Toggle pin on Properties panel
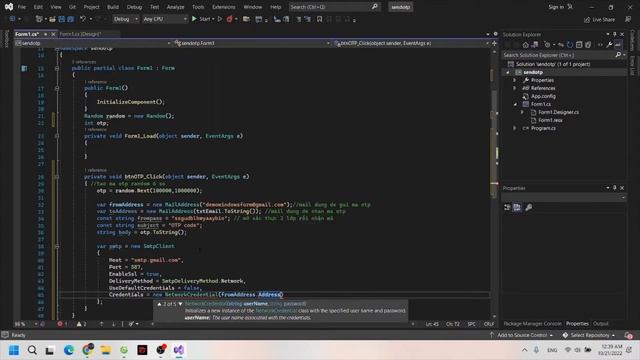640x360 pixels. pyautogui.click(x=615, y=188)
